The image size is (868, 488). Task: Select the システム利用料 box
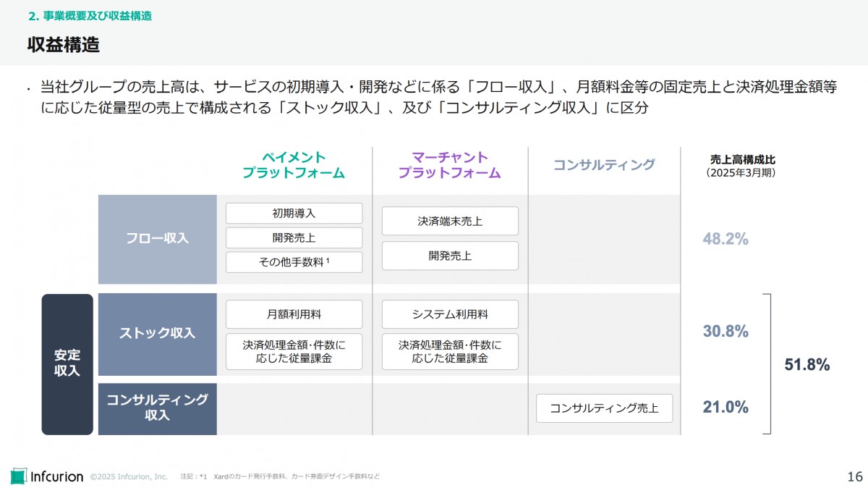pos(449,314)
